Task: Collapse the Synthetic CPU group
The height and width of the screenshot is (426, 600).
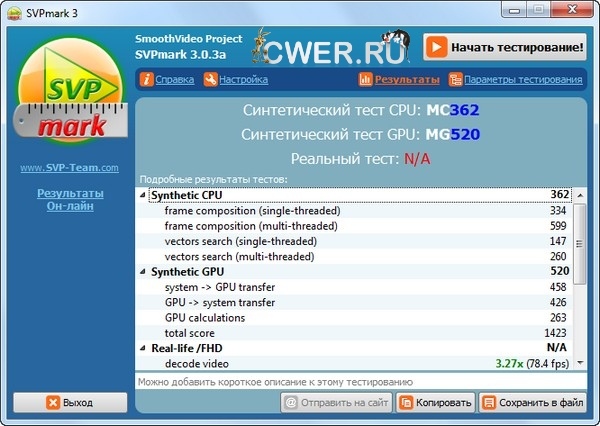Action: coord(142,195)
